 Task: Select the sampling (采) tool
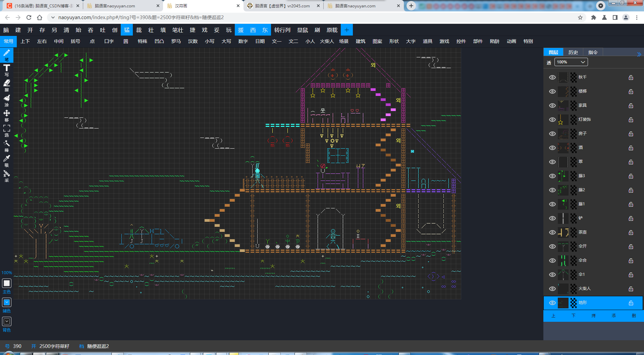(7, 176)
